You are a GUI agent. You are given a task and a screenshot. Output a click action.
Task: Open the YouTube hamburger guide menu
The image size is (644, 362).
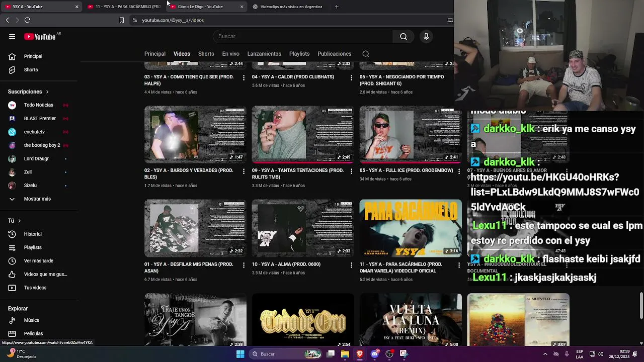(12, 36)
